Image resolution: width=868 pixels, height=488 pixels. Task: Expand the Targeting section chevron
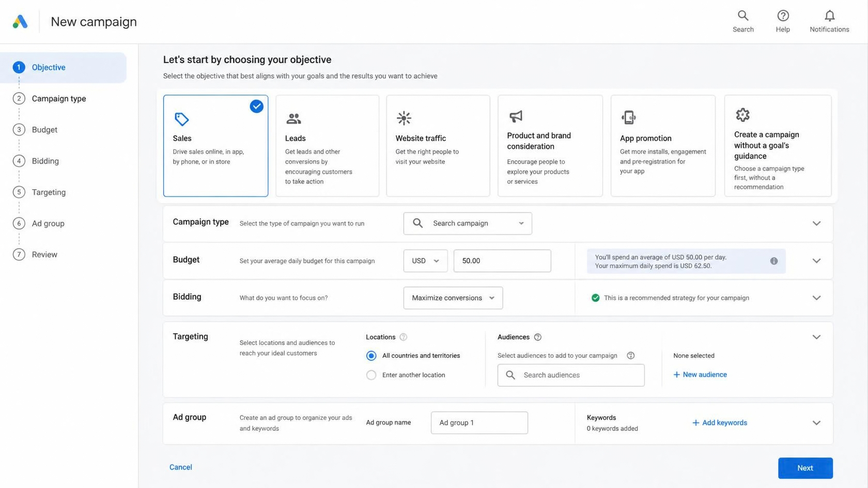point(816,337)
